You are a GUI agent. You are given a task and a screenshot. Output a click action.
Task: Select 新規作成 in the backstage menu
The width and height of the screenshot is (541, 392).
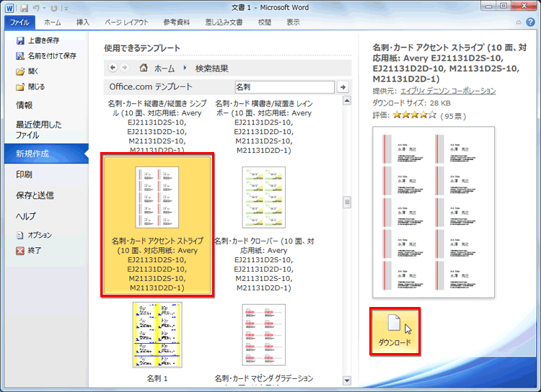coord(46,153)
